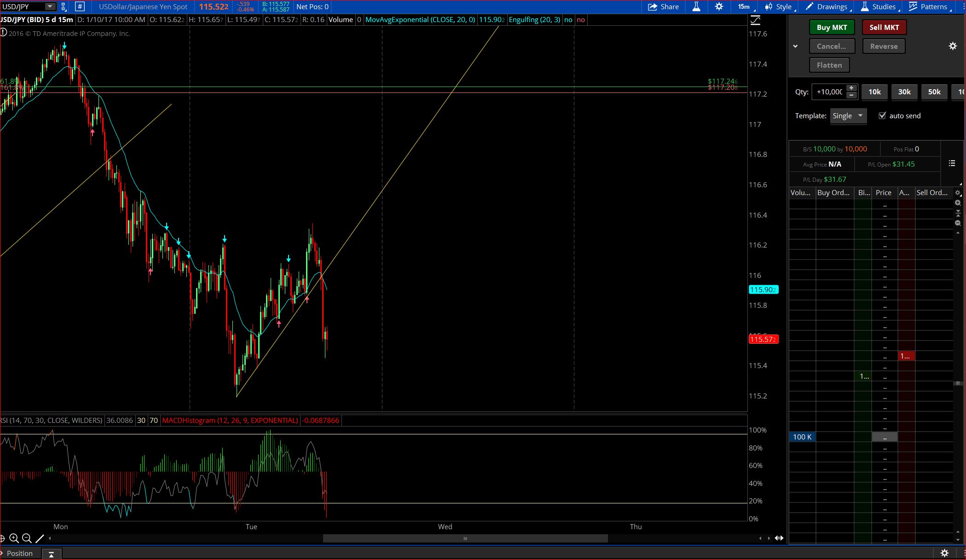
Task: Click zoom out magnifier below chart
Action: pyautogui.click(x=27, y=538)
